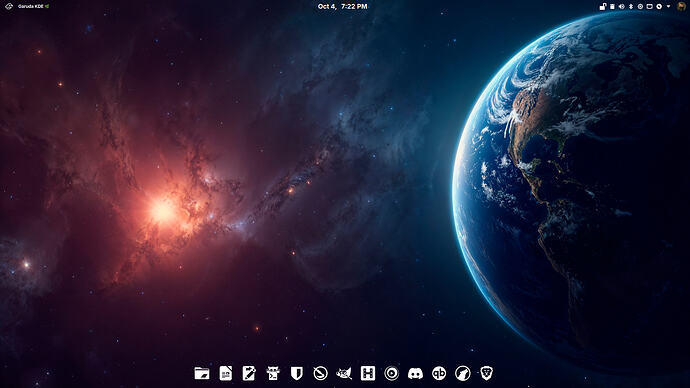Open the user avatar in top-right corner
Screen dimensions: 690x388
pos(681,7)
